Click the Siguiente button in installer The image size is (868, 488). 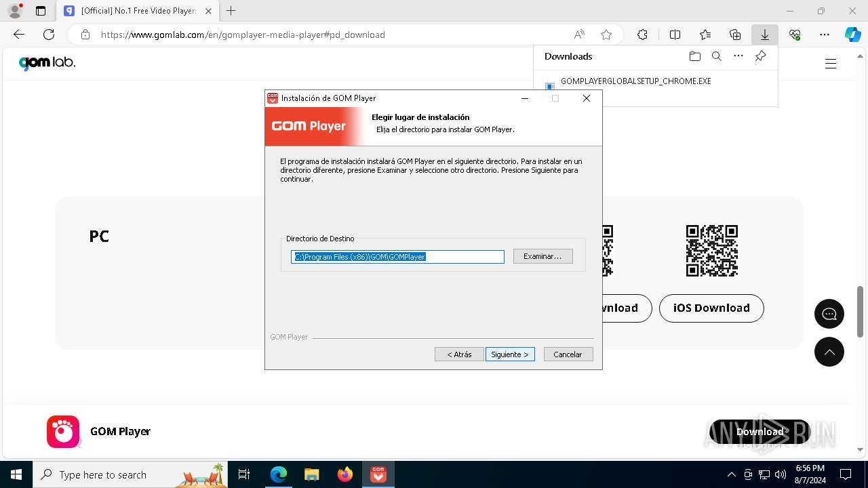510,354
